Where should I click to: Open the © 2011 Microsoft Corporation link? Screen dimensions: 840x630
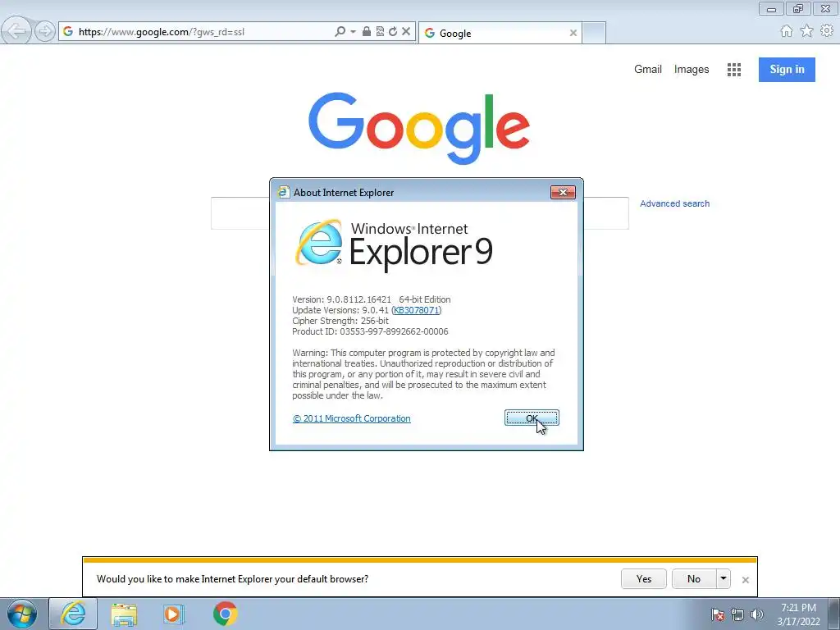pyautogui.click(x=351, y=418)
